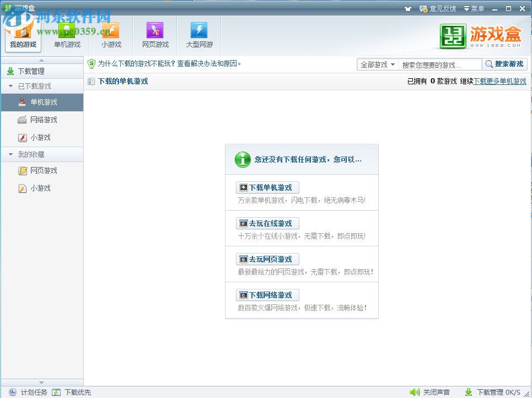The image size is (532, 398).
Task: Click the 下载单机游戏 button
Action: (267, 187)
